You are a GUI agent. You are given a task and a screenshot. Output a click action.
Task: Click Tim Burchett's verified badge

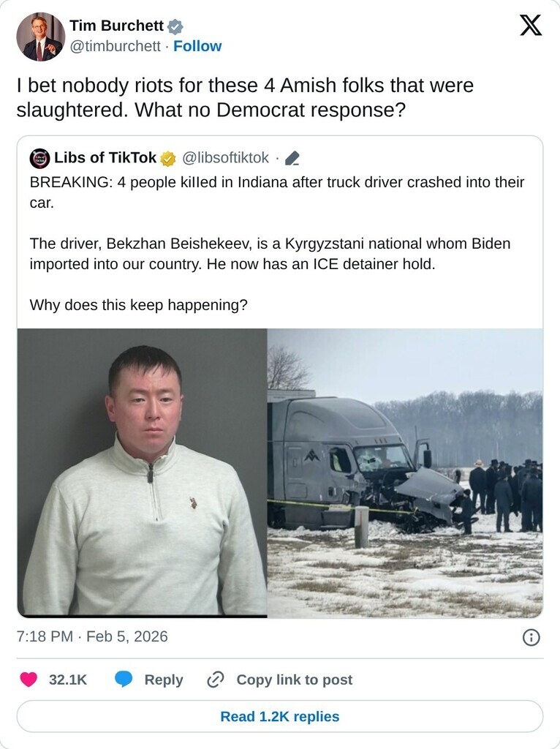tap(175, 26)
